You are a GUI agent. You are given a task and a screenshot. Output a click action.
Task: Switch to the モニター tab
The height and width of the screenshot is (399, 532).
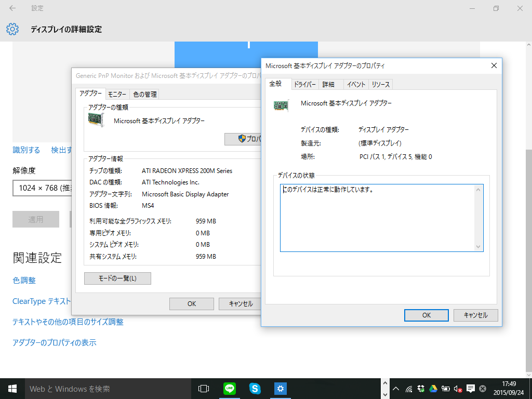[x=117, y=95]
